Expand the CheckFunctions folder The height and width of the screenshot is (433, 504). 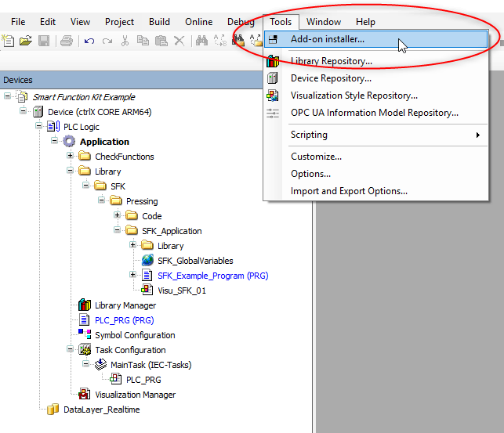pos(70,156)
